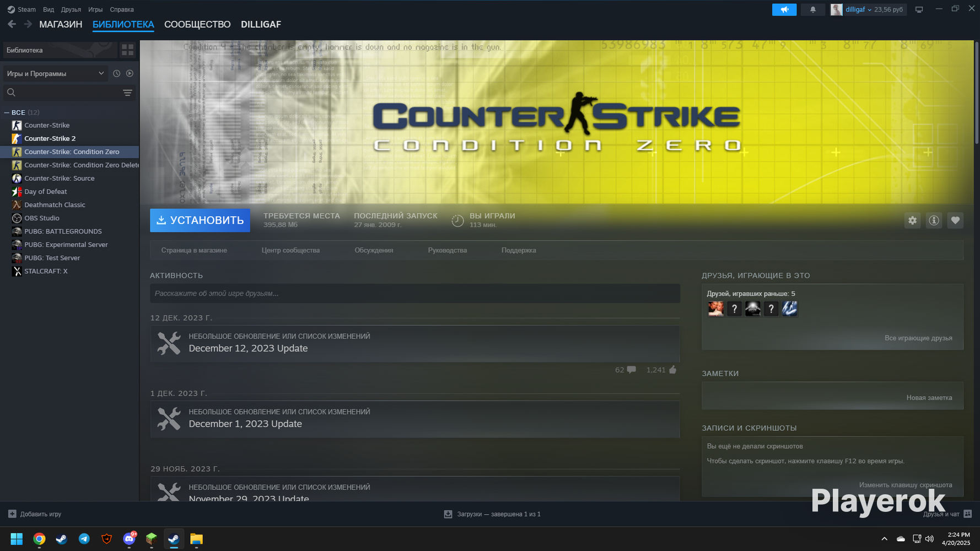980x551 pixels.
Task: Open Страница в магазине link
Action: [x=194, y=250]
